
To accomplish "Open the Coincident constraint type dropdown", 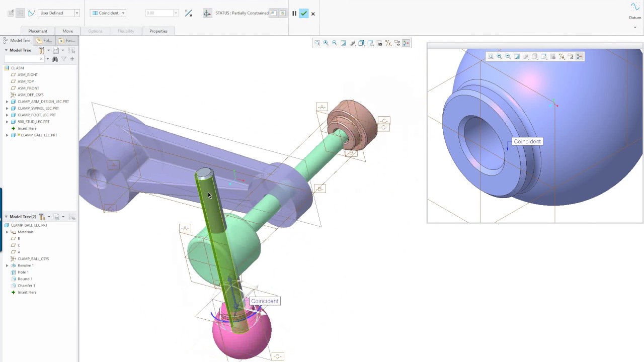I will tap(123, 13).
